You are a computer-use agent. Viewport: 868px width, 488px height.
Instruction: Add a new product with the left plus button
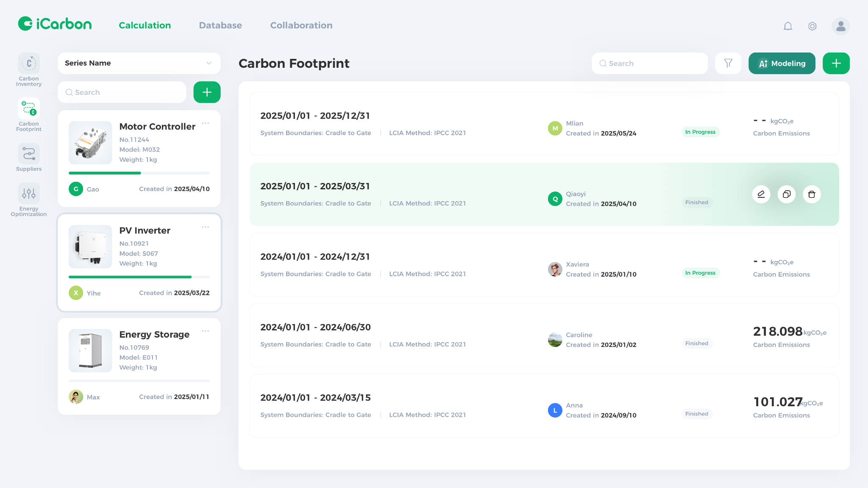click(x=207, y=92)
